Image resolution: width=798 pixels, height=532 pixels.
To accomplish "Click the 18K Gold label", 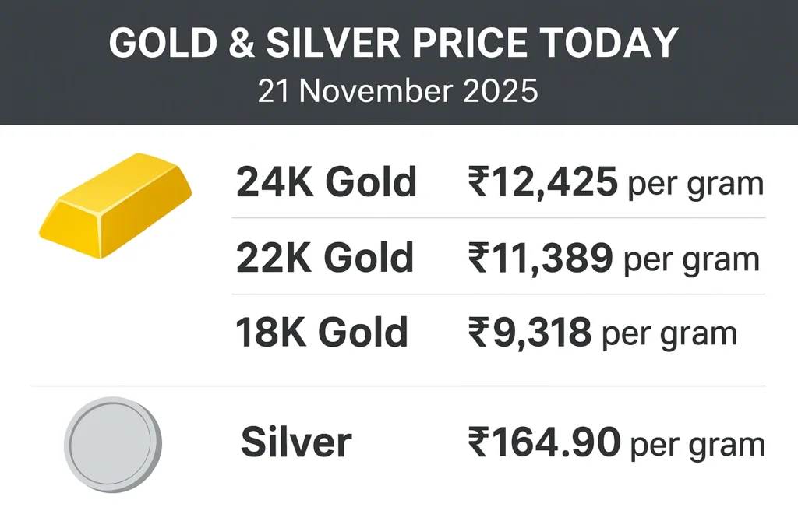I will click(321, 333).
